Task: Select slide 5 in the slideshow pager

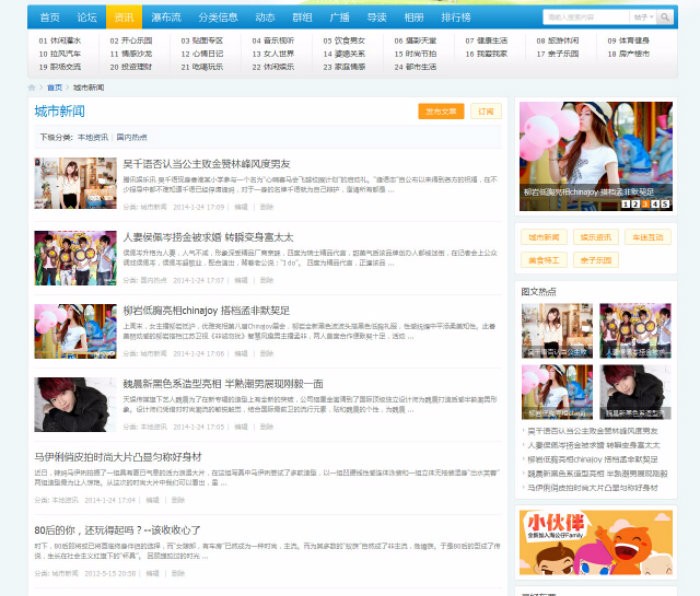Action: click(x=665, y=204)
